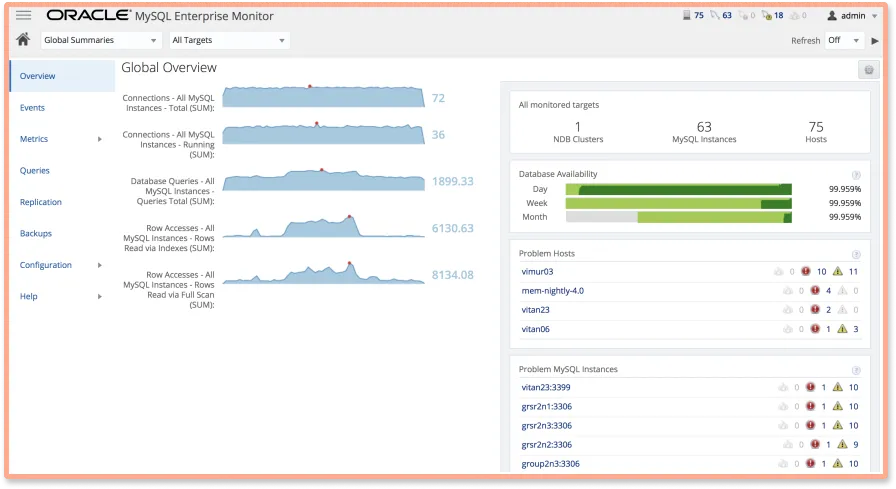Open the Global Summaries dropdown
Image resolution: width=896 pixels, height=489 pixels.
100,40
